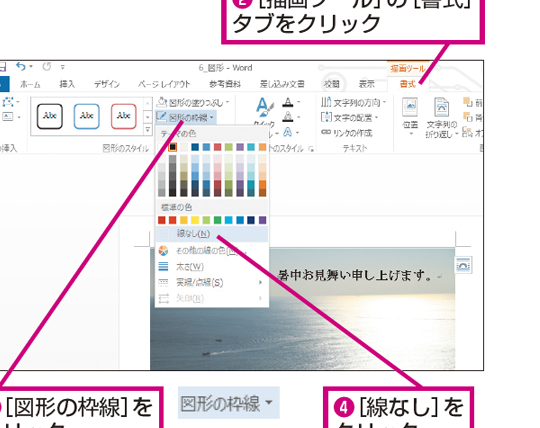Open the 文字列の方向 dropdown
Screen dimensions: 540x428
353,103
